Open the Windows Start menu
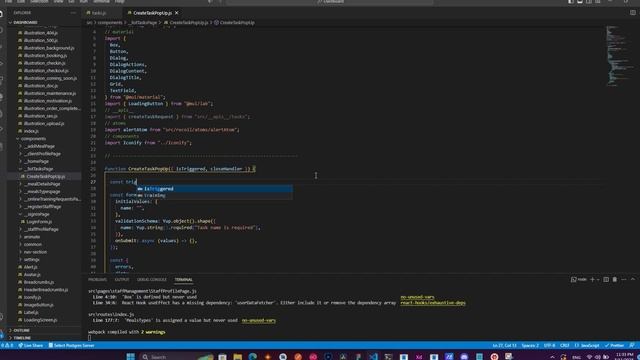The width and height of the screenshot is (640, 360). (131, 357)
